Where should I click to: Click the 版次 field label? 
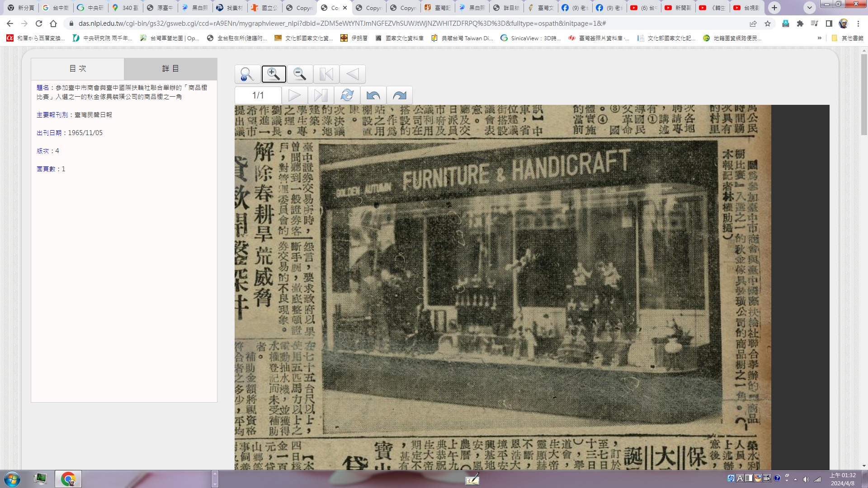pyautogui.click(x=43, y=151)
